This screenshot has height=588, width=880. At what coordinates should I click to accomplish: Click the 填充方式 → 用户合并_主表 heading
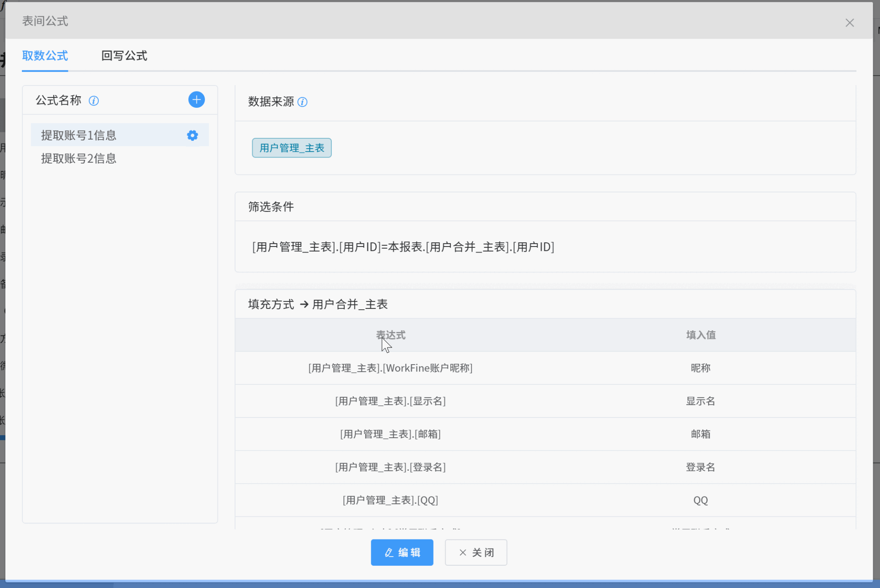pos(318,305)
